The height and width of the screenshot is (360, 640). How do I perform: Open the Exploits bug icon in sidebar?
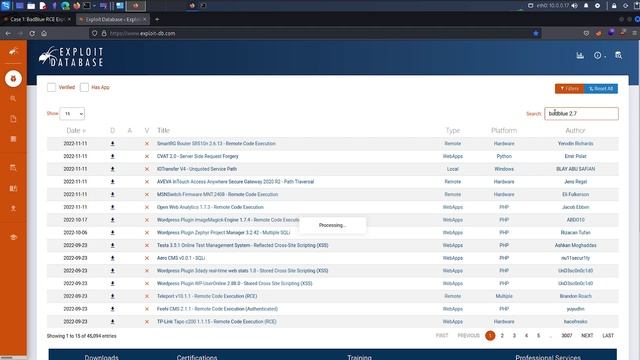coord(13,78)
